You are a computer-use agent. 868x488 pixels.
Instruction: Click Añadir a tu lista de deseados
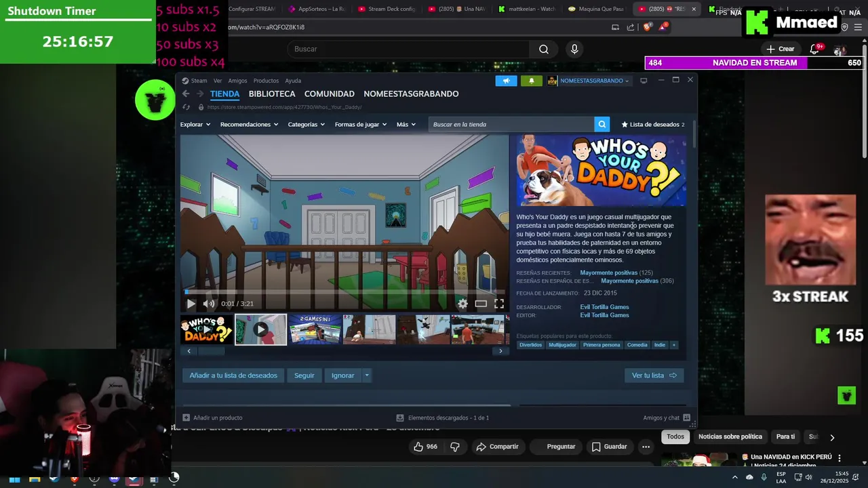pos(233,375)
